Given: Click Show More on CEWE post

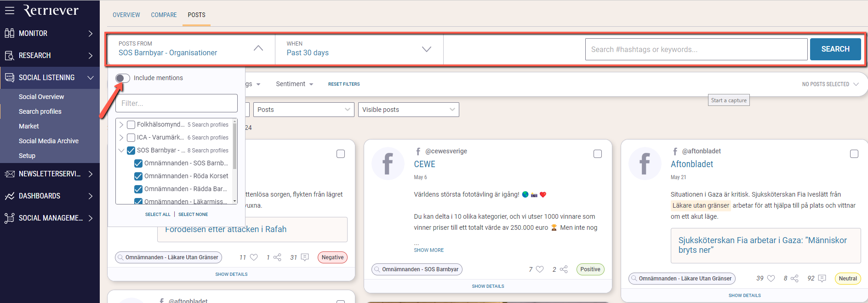Looking at the screenshot, I should pyautogui.click(x=429, y=250).
